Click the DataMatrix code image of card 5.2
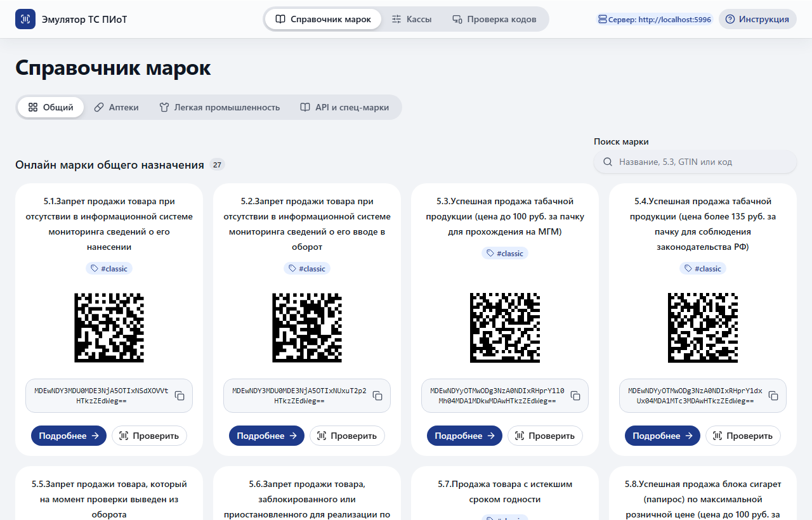The image size is (812, 520). tap(307, 328)
